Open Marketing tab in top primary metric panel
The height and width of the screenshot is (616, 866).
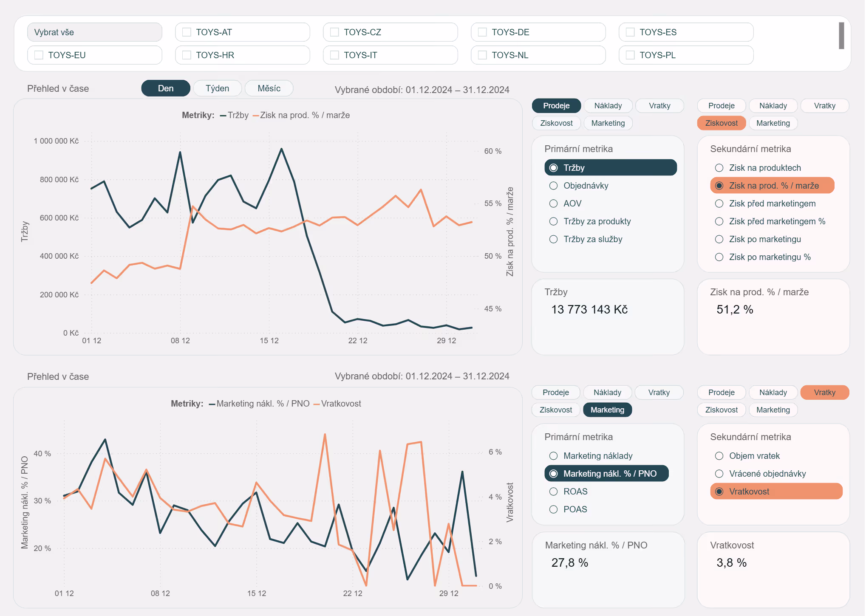click(x=608, y=123)
